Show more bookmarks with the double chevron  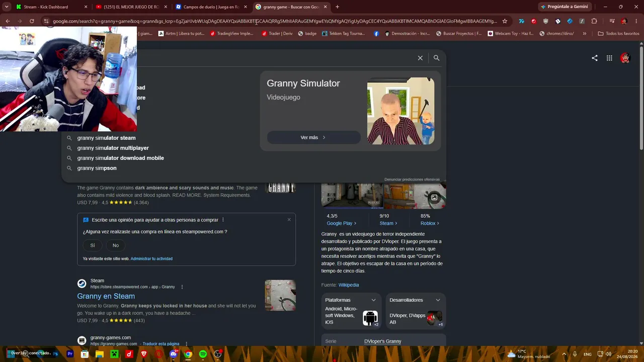point(584,34)
